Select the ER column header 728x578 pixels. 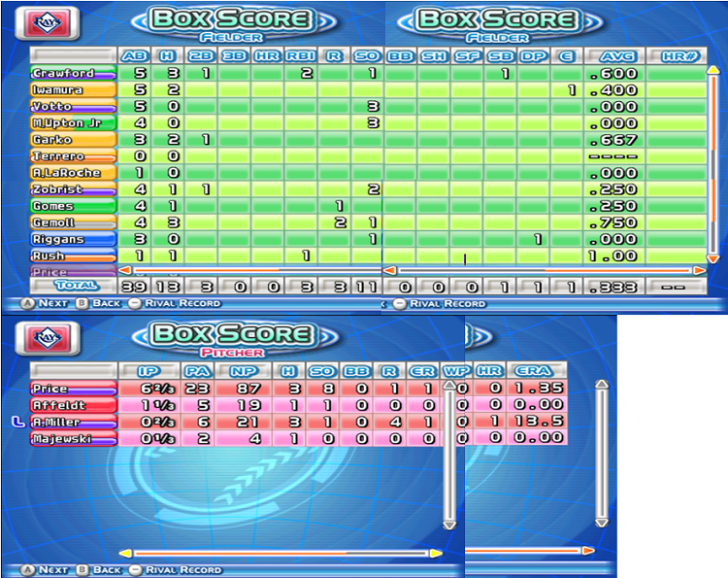(422, 371)
